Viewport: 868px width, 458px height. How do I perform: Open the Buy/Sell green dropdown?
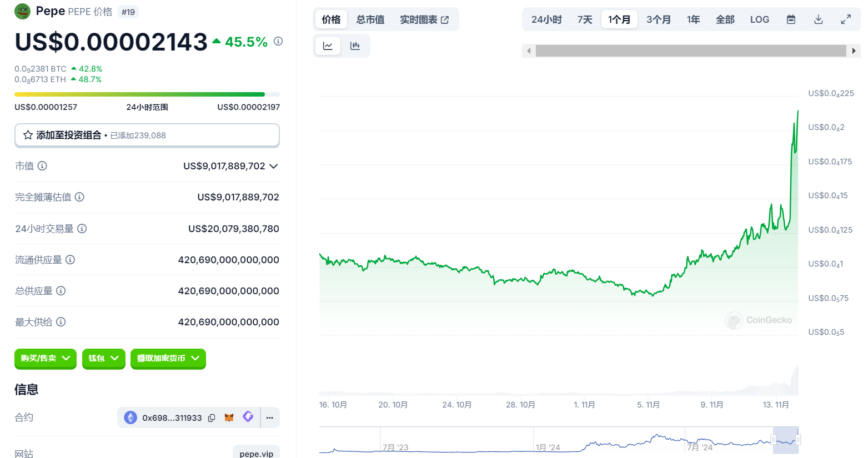[46, 359]
